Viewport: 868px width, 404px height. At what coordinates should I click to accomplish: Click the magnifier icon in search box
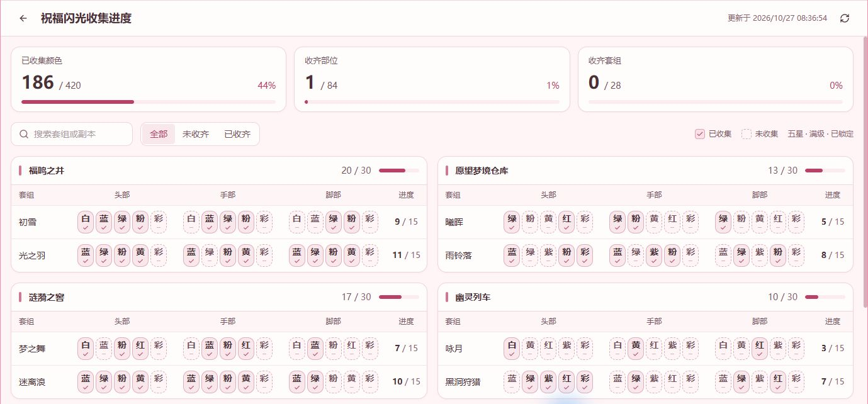point(25,134)
